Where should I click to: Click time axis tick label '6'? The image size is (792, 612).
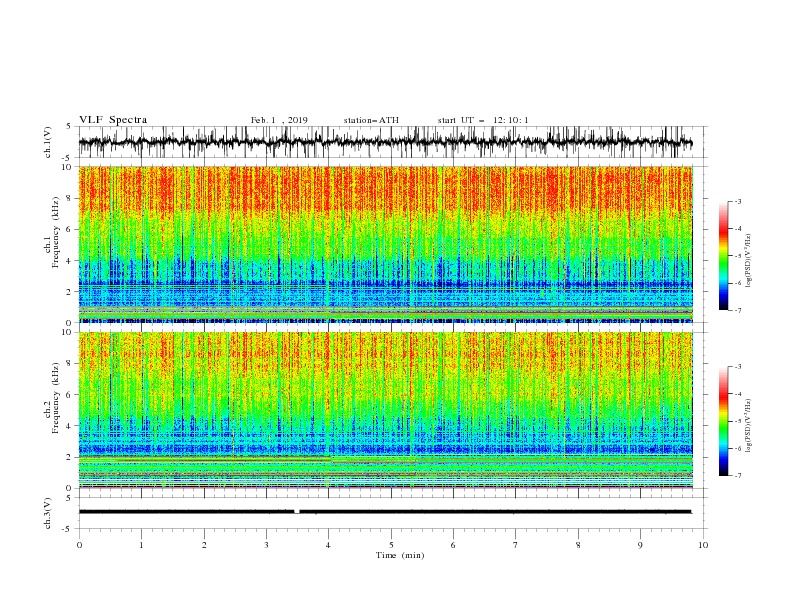pos(453,545)
